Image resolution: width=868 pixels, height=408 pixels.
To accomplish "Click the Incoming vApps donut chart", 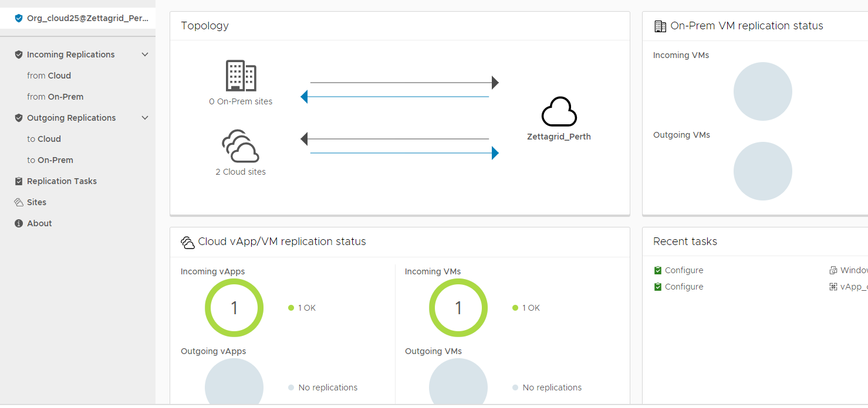I will [x=234, y=308].
